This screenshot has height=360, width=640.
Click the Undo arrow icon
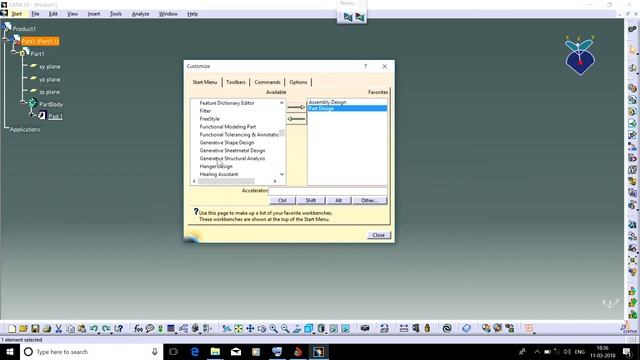[93, 329]
